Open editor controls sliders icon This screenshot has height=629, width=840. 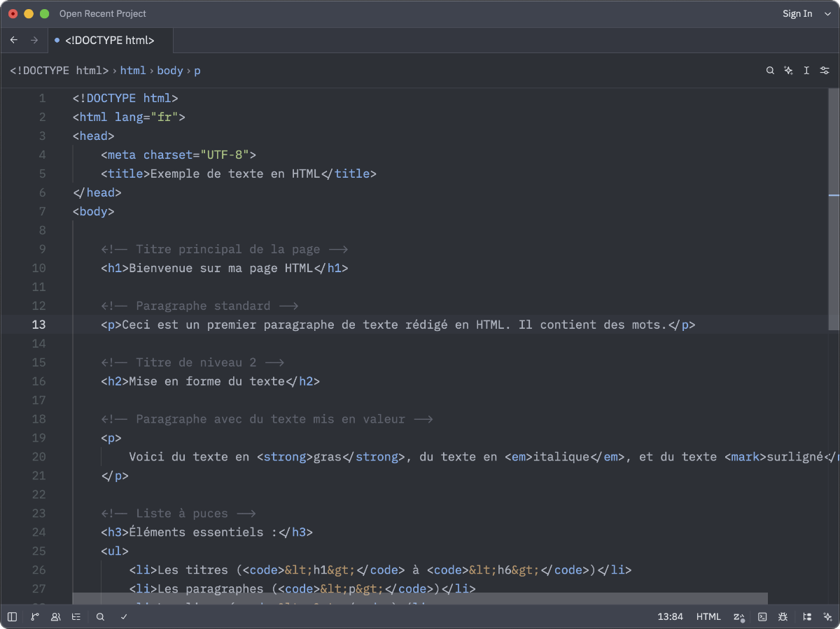tap(825, 71)
